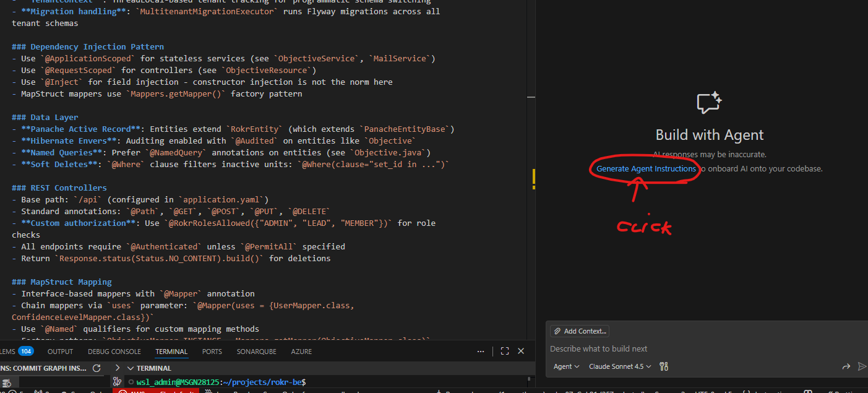Open the Claude Sonnet 4.5 model picker
Viewport: 868px width, 393px height.
[x=620, y=366]
